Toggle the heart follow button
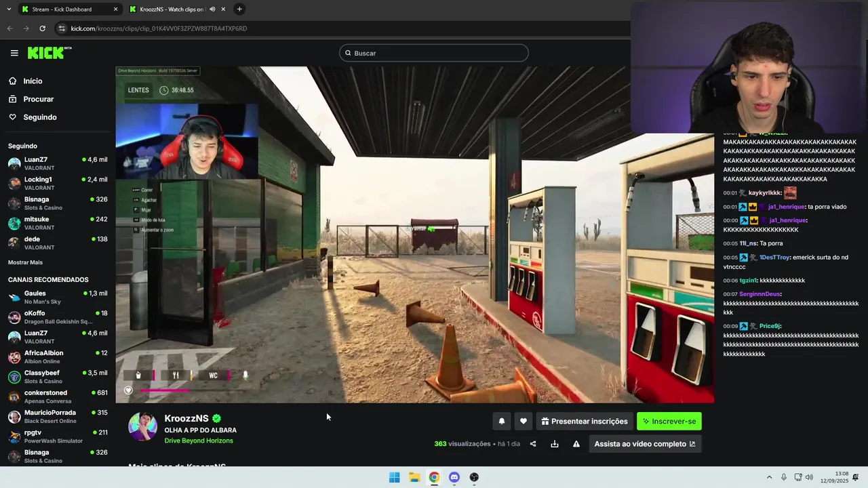The width and height of the screenshot is (868, 488). (523, 421)
